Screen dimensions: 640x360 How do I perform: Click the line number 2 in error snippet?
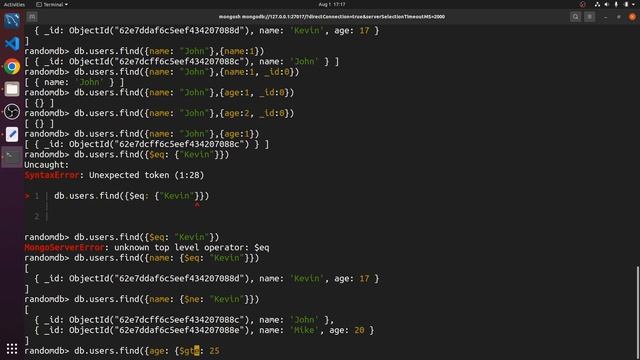(x=36, y=216)
